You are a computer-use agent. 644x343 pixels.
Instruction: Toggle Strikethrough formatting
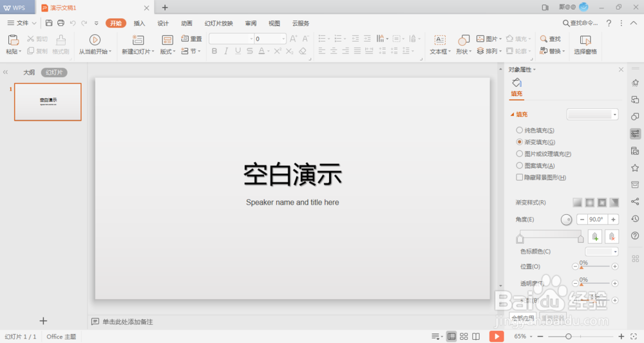[x=250, y=51]
